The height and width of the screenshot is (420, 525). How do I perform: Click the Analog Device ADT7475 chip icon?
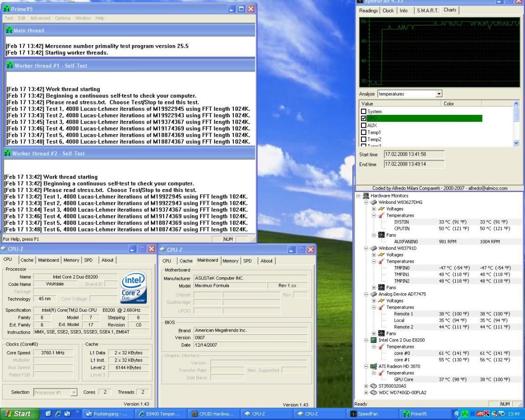click(x=374, y=294)
